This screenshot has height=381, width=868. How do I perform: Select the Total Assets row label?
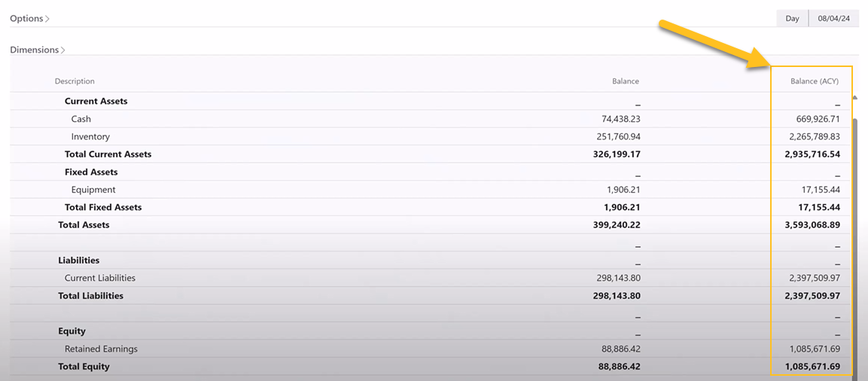coord(84,225)
